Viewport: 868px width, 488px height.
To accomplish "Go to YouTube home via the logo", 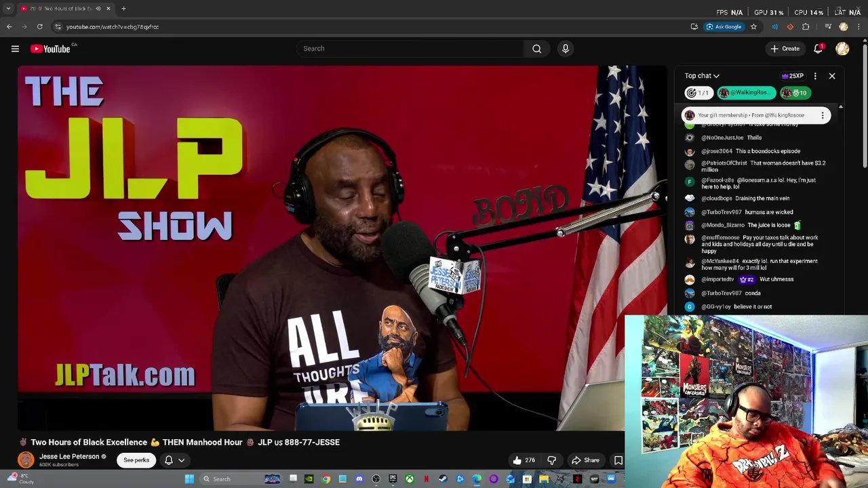I will pyautogui.click(x=50, y=49).
